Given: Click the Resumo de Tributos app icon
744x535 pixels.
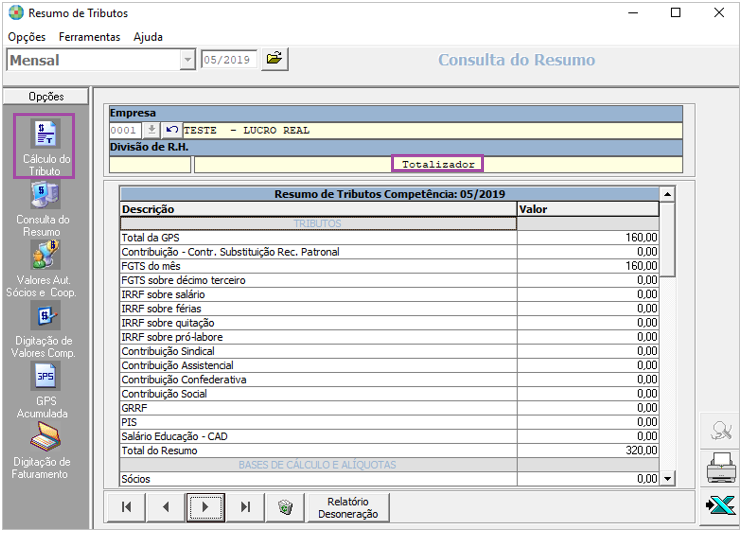Looking at the screenshot, I should [x=16, y=13].
